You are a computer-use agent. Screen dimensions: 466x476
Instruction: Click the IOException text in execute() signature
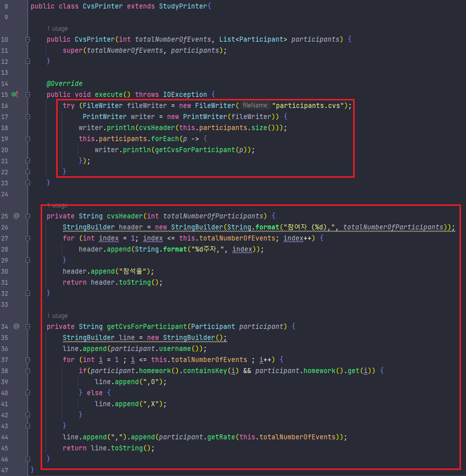coord(185,95)
